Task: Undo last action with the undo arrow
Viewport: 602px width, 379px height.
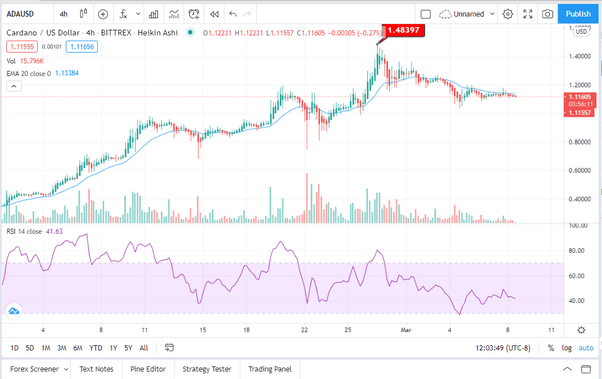Action: 233,14
